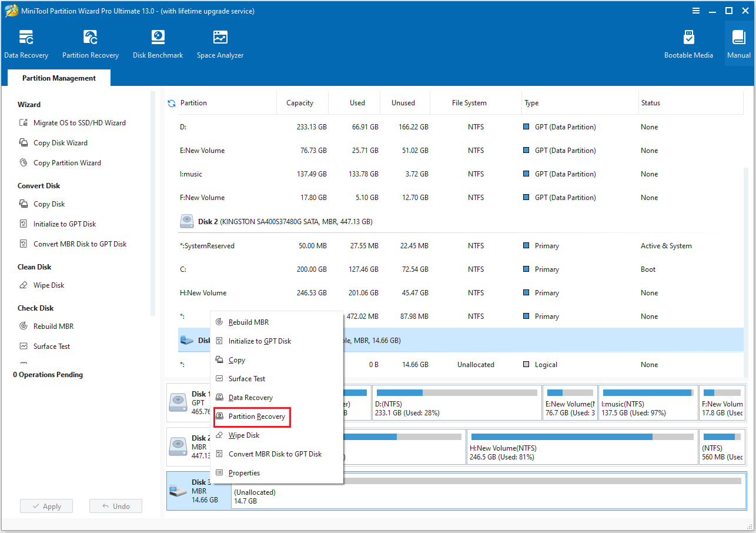Image resolution: width=756 pixels, height=533 pixels.
Task: Choose Data Recovery from context menu
Action: click(x=277, y=398)
